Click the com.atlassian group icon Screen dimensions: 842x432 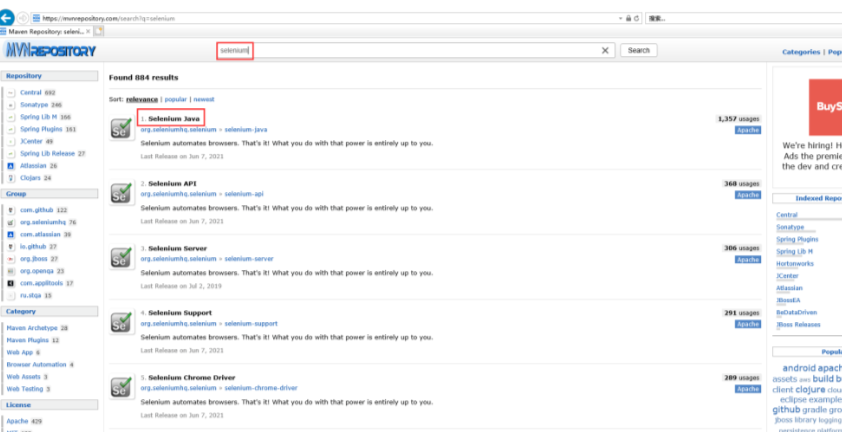(x=11, y=235)
